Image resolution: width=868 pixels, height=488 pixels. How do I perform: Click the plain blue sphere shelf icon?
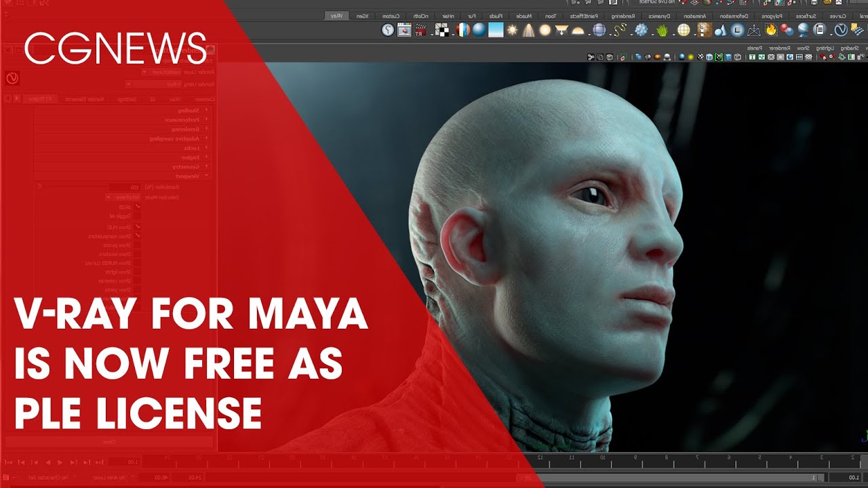tap(479, 30)
